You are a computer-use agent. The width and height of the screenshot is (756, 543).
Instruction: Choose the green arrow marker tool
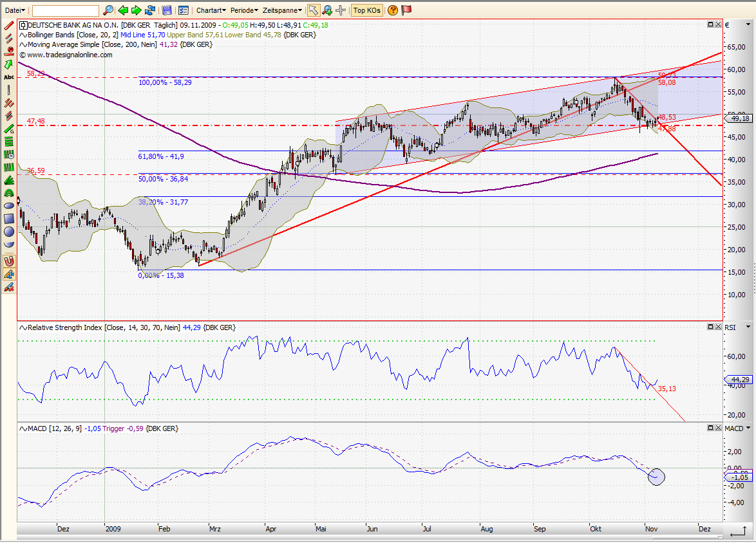point(9,64)
